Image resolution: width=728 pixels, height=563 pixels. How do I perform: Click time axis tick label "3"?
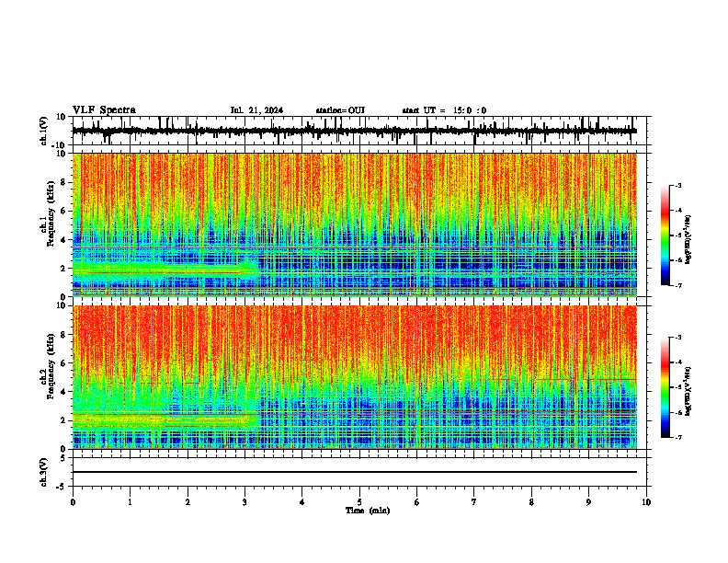[x=245, y=502]
